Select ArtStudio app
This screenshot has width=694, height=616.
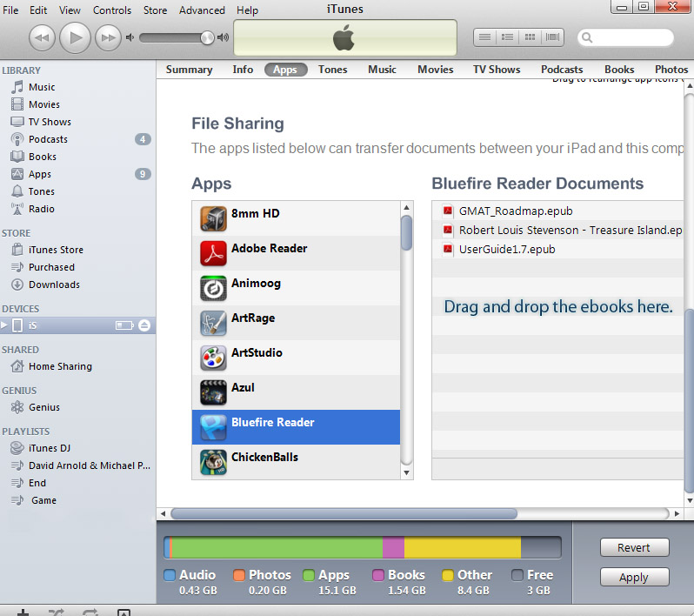coord(296,358)
